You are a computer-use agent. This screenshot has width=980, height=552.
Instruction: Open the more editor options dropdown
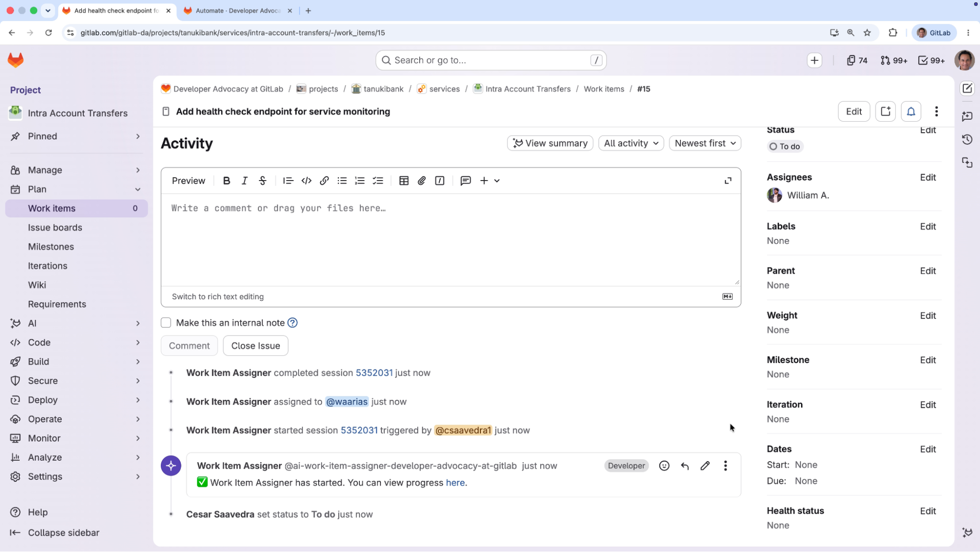pyautogui.click(x=490, y=181)
